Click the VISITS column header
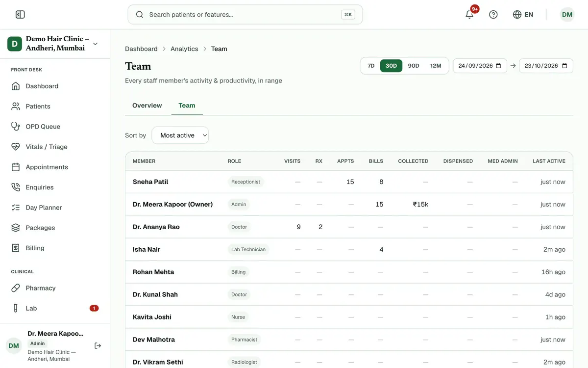This screenshot has width=588, height=368. (293, 161)
